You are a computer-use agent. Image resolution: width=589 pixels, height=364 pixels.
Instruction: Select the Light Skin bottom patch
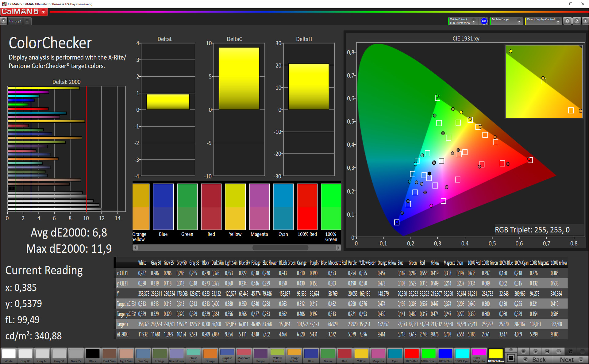(126, 356)
